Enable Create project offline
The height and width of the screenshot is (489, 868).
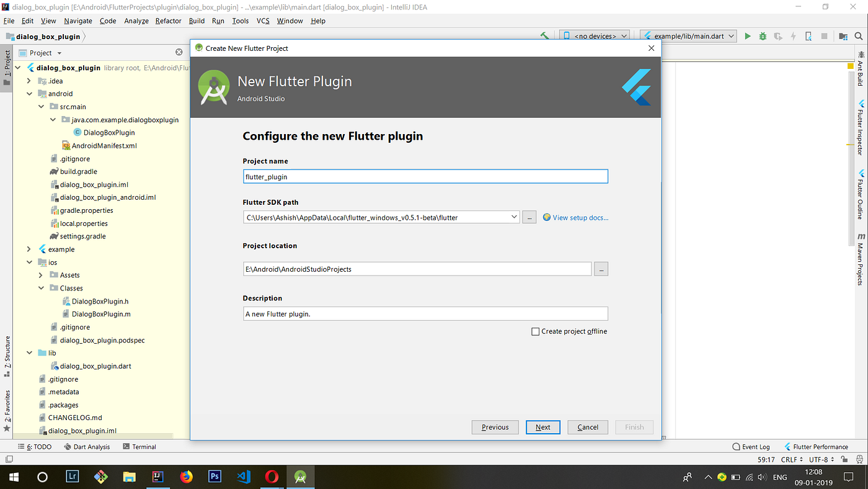point(536,331)
